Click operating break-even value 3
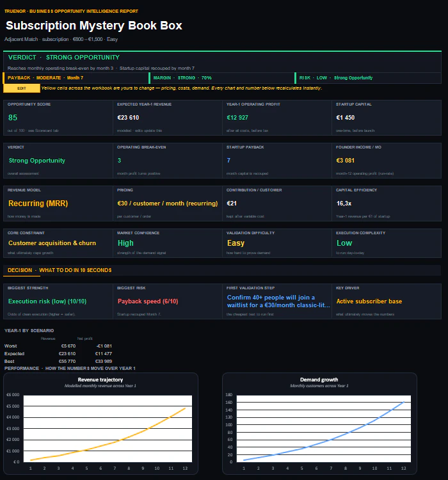Screen dimensions: 448x480 coord(119,161)
